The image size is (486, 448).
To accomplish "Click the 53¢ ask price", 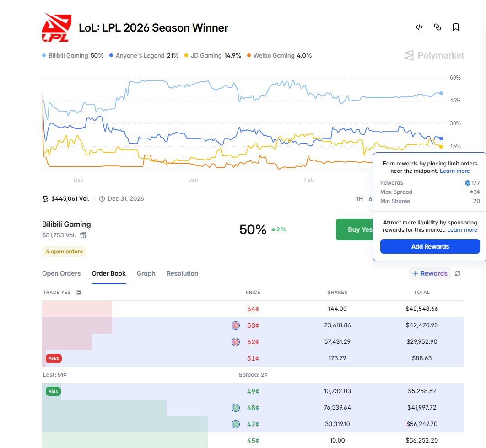I will coord(253,325).
